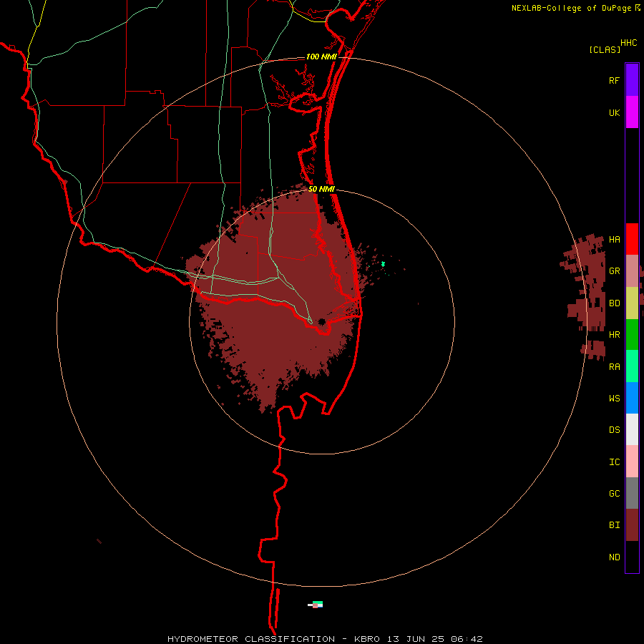Click the purple RF color swatch
The width and height of the screenshot is (644, 644).
pos(632,79)
